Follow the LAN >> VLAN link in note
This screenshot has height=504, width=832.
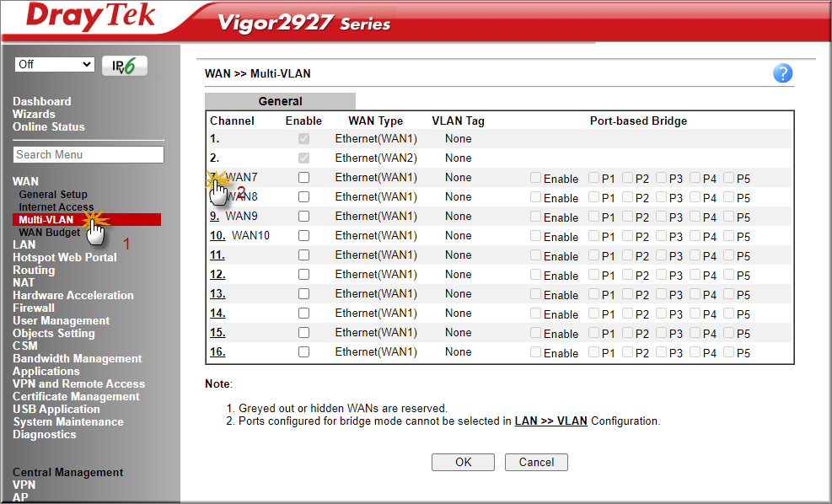[550, 421]
